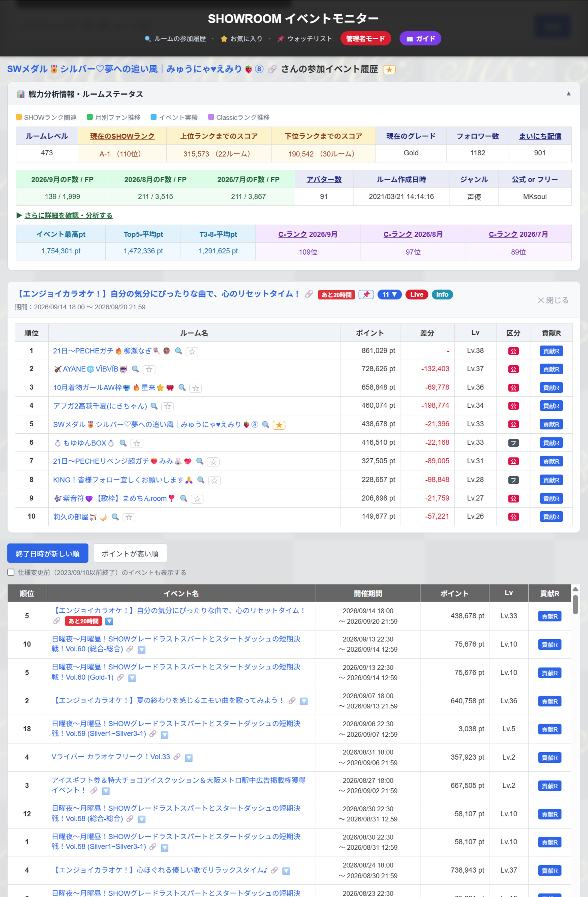Viewport: 588px width, 897px height.
Task: Click the magnifier icon for アプガ2高萩千夏
Action: click(154, 406)
